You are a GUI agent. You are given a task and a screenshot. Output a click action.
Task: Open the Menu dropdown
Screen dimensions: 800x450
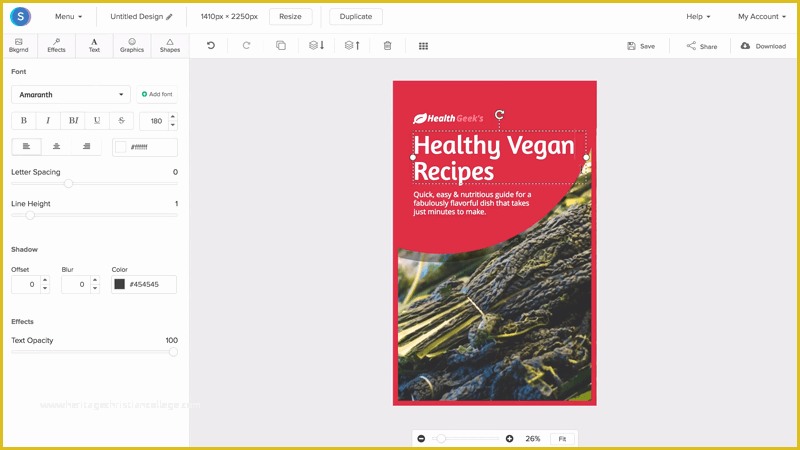68,16
